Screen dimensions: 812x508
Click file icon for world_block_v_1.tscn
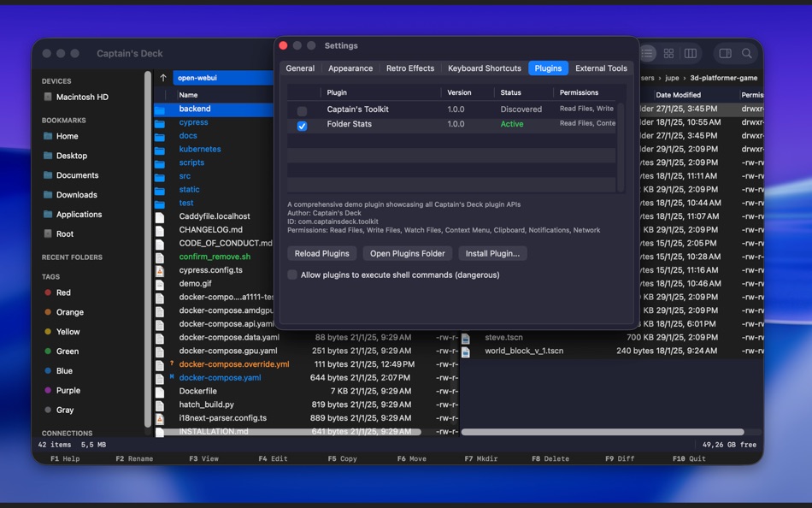(x=466, y=351)
